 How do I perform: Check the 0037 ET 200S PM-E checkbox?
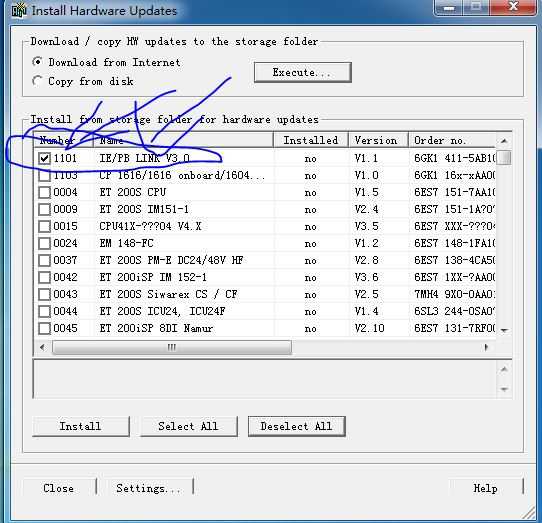coord(45,260)
